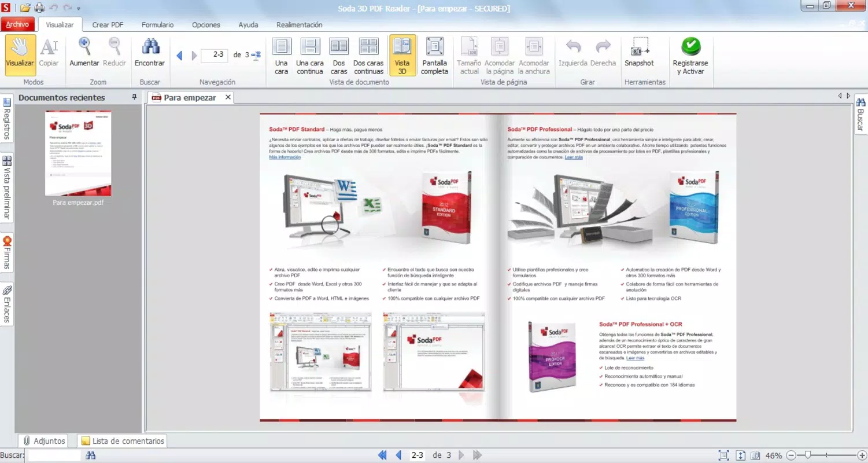Click the zoom out minus button
This screenshot has height=463, width=868.
[792, 455]
